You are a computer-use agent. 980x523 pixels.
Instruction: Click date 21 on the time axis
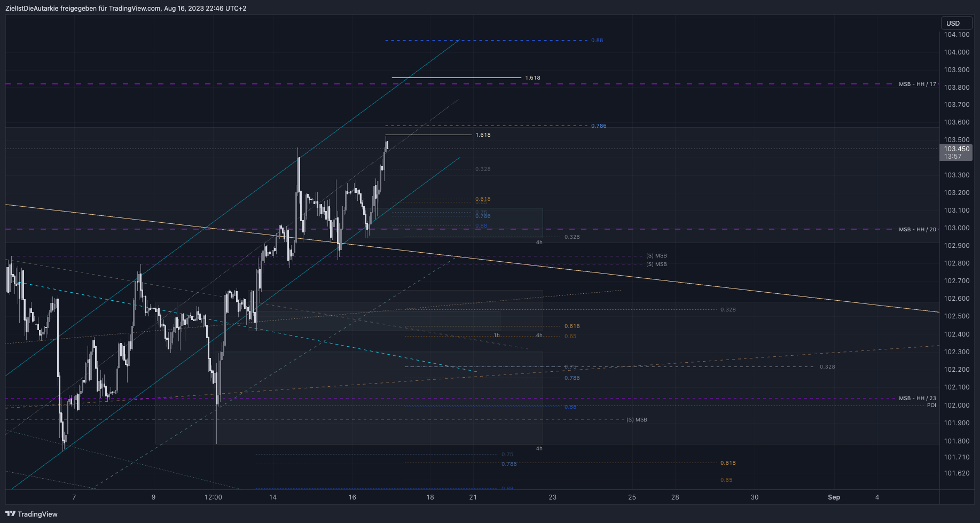pos(473,497)
